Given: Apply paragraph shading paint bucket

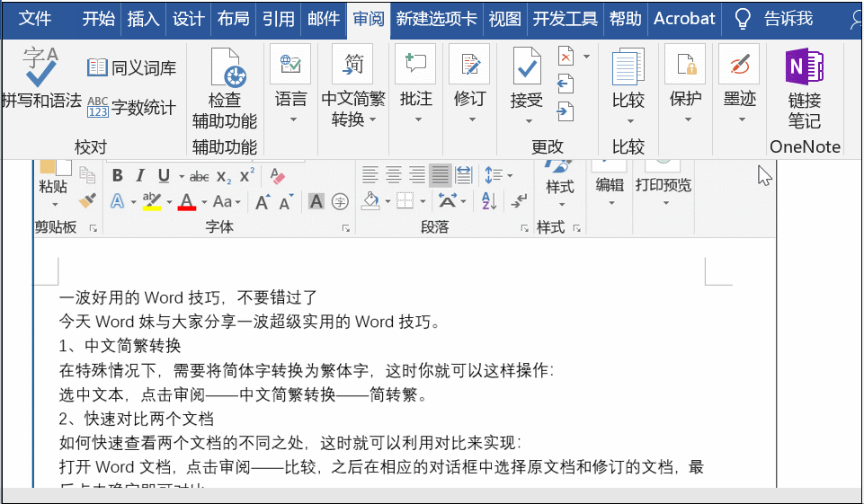Looking at the screenshot, I should point(370,201).
